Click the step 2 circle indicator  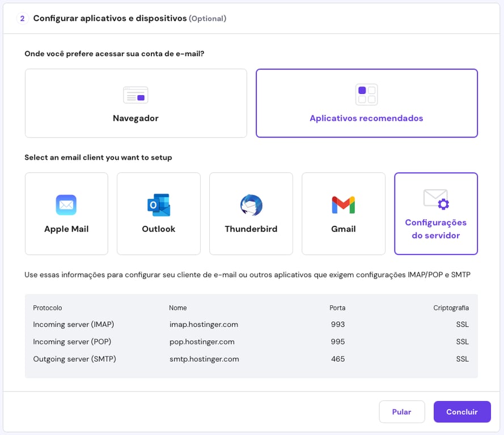click(x=22, y=19)
